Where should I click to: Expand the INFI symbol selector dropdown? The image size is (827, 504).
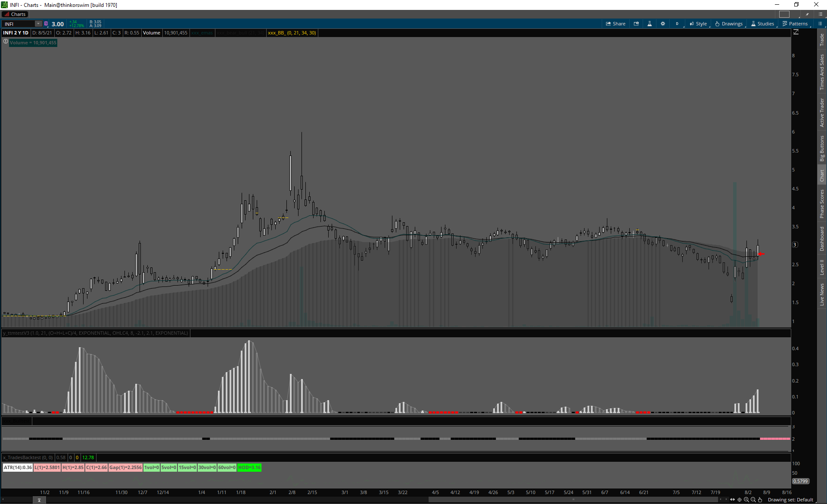click(x=38, y=24)
